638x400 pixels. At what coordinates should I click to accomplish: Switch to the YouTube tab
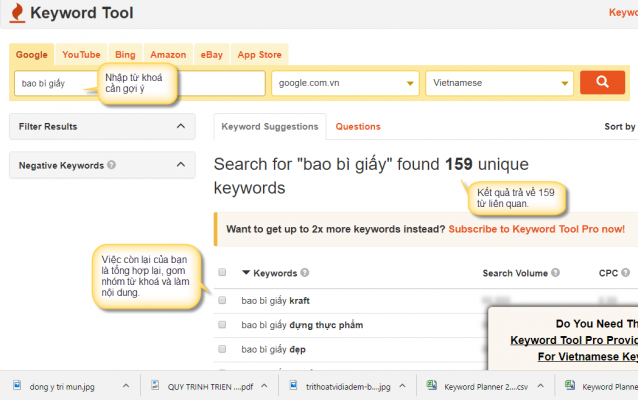pos(81,54)
